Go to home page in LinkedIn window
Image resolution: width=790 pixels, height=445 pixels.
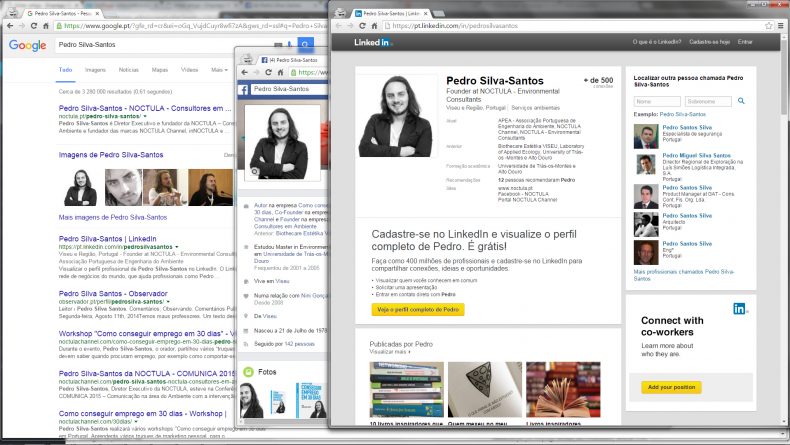tap(374, 26)
